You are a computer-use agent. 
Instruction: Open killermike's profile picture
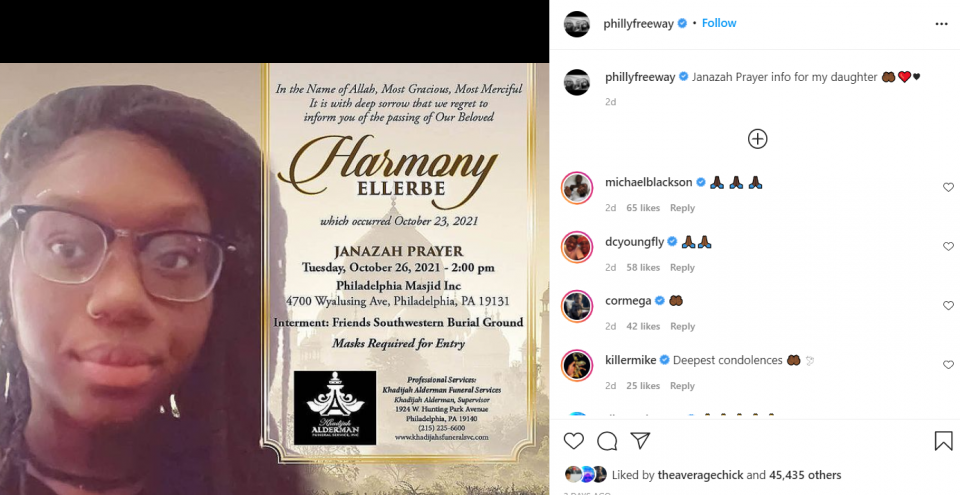577,366
